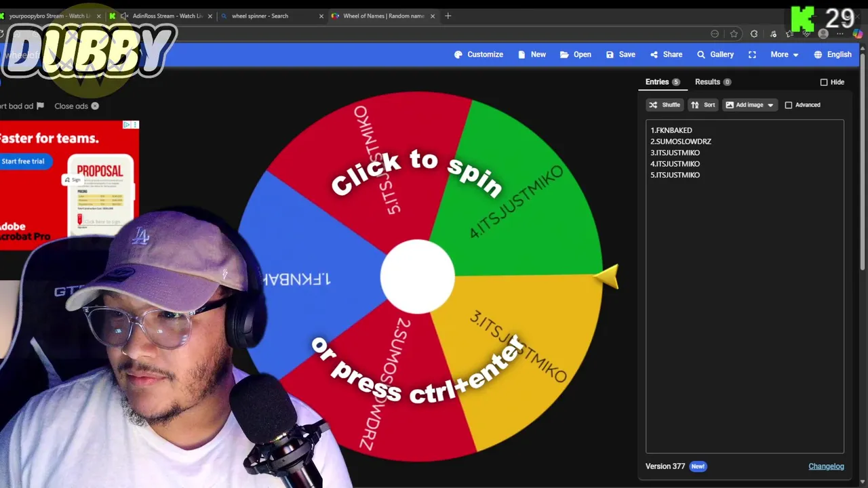Create a New wheel

(532, 54)
